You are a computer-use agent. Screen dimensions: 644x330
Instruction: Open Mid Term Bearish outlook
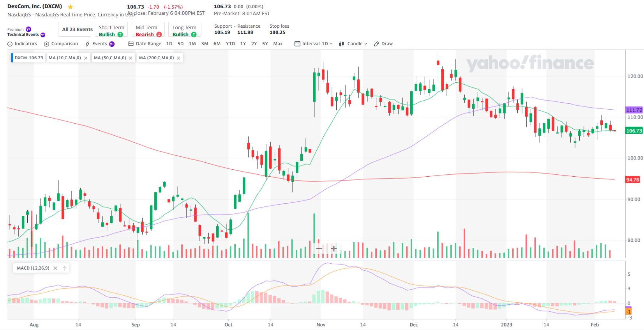point(148,30)
